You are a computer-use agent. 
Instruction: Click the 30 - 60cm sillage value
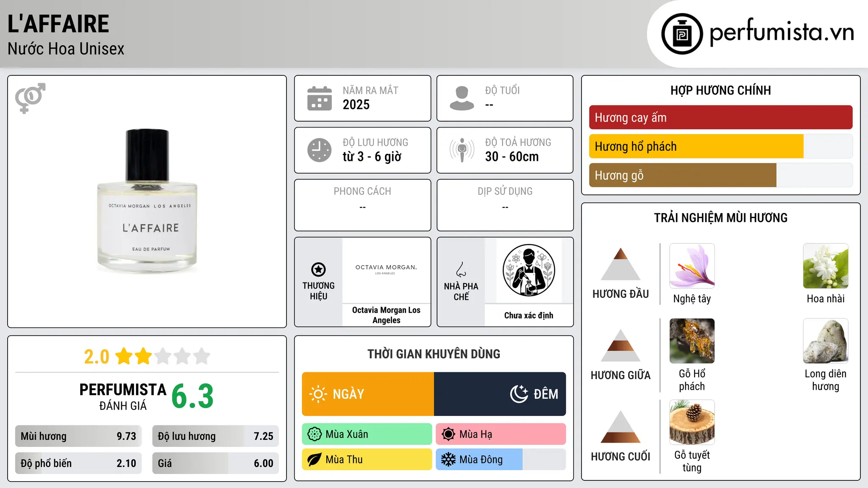512,157
